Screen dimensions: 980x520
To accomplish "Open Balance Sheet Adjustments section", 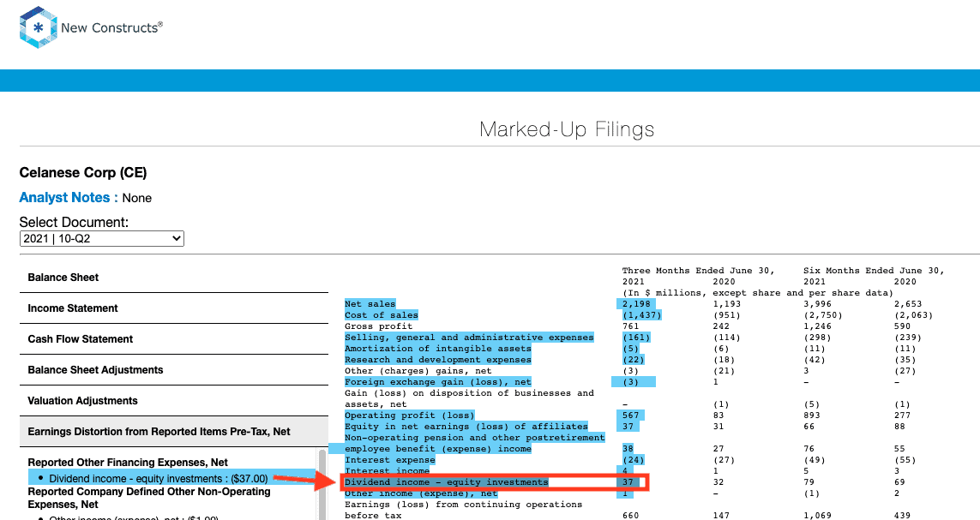I will coord(174,369).
